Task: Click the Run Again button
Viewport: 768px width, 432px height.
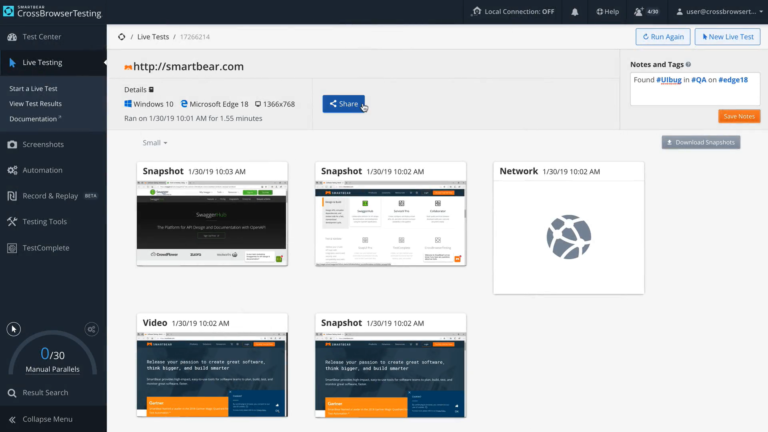Action: pos(663,37)
